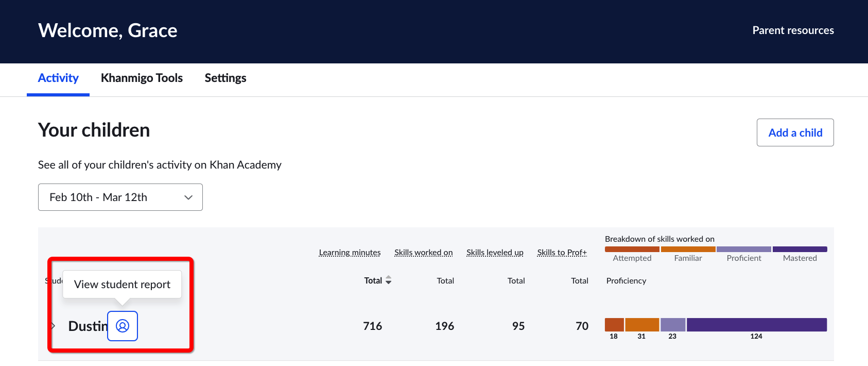
Task: Click the Skills leveled up header
Action: [495, 253]
